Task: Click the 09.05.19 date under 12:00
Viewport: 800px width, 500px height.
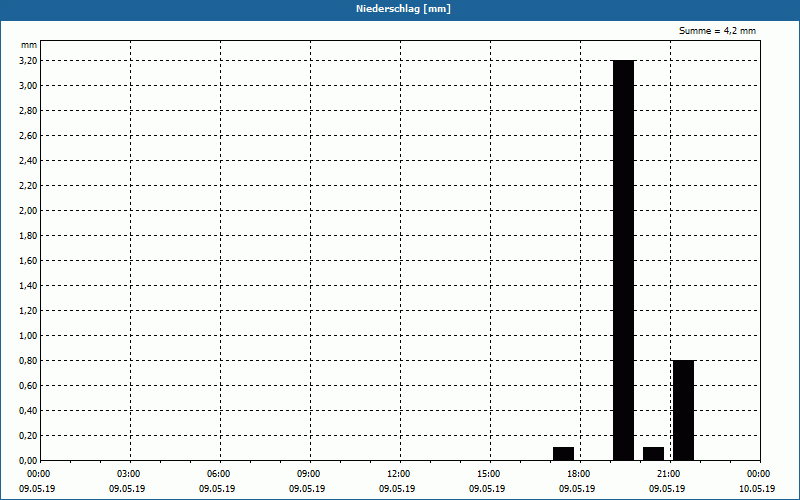Action: coord(397,489)
